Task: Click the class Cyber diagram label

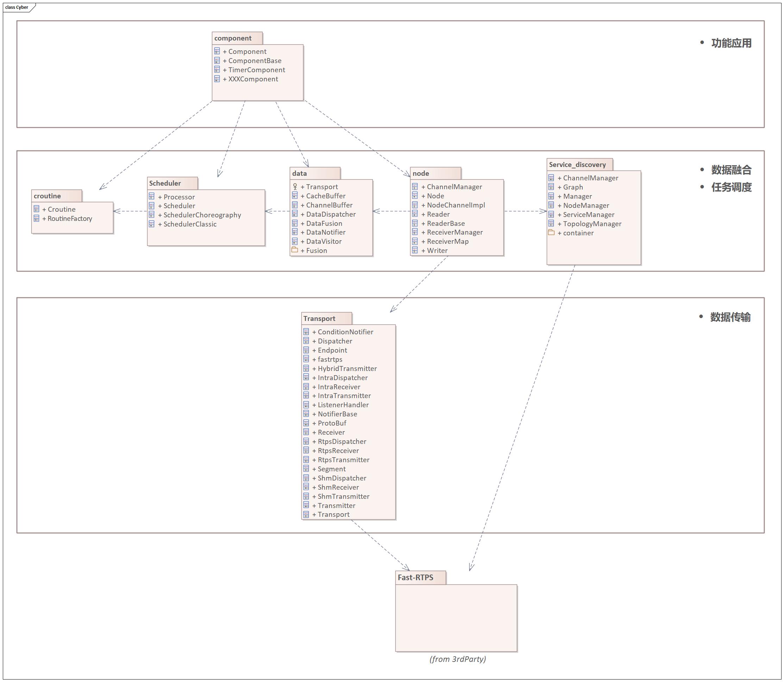Action: tap(17, 7)
